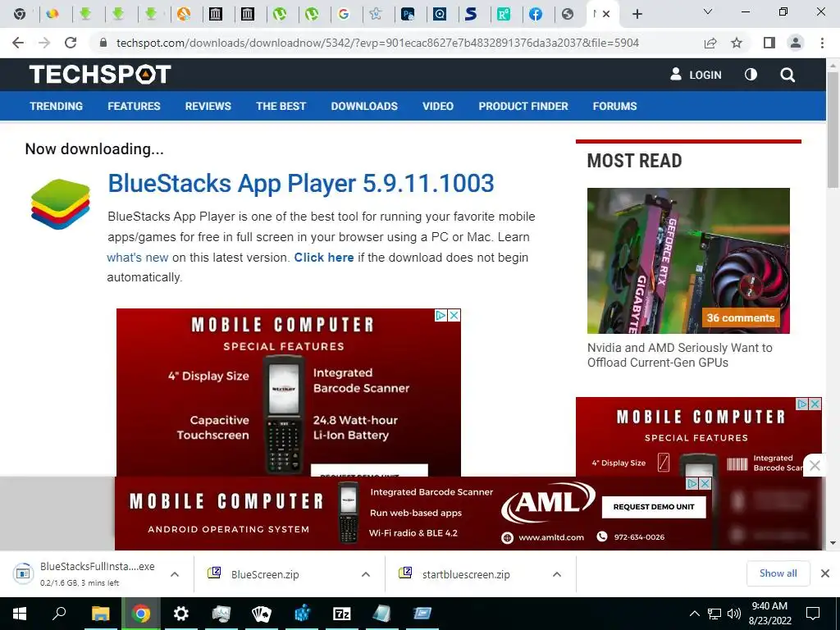Open the browser side panel
This screenshot has width=840, height=630.
tap(769, 43)
